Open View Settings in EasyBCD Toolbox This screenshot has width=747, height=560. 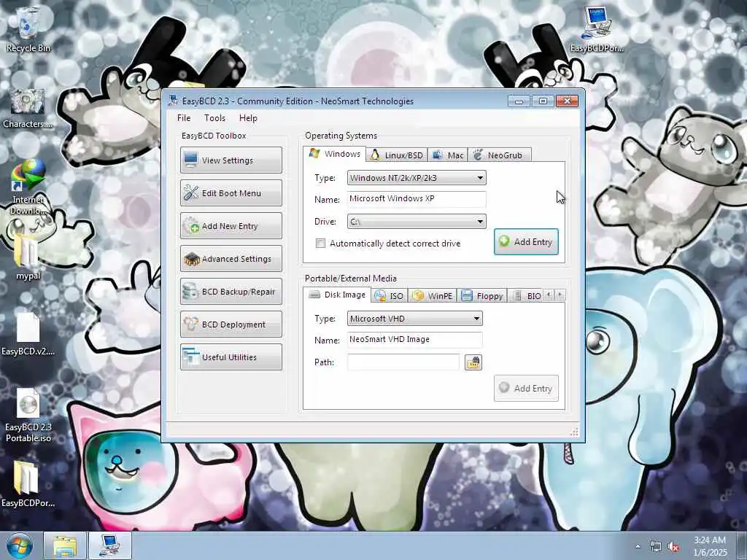tap(231, 160)
